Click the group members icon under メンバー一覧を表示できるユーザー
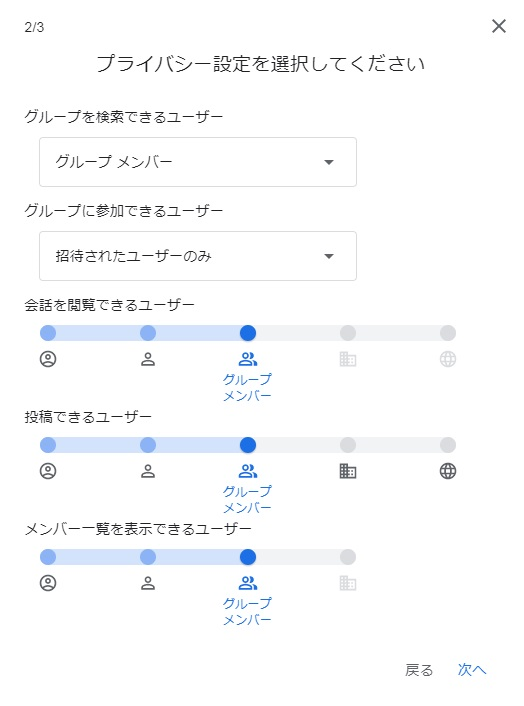 click(x=248, y=584)
